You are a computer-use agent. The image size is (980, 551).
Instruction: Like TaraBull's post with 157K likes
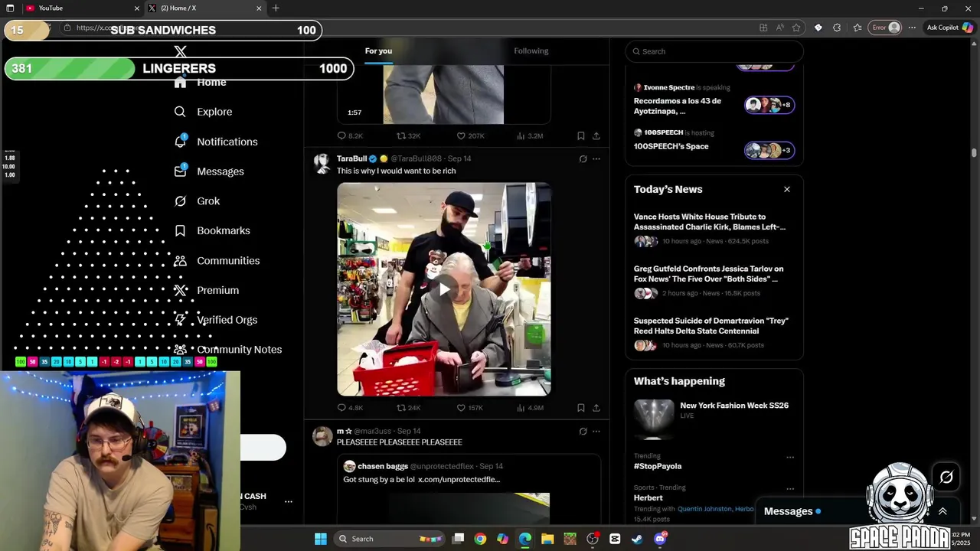(469, 408)
